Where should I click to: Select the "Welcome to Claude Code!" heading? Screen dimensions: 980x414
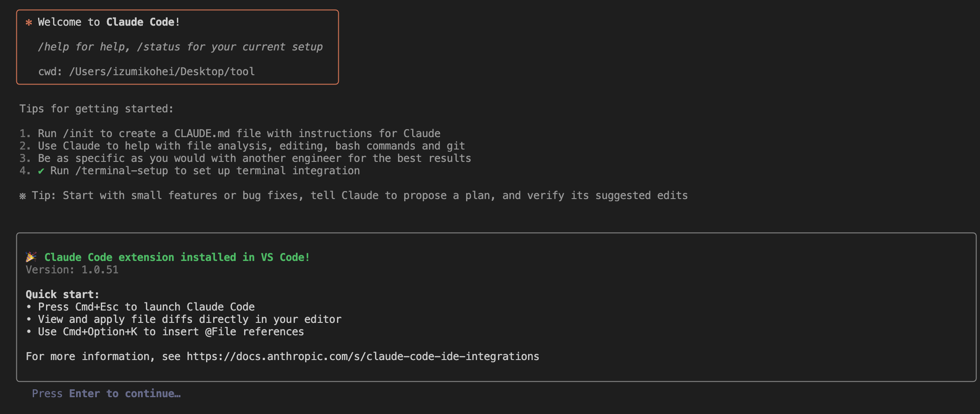click(x=109, y=22)
